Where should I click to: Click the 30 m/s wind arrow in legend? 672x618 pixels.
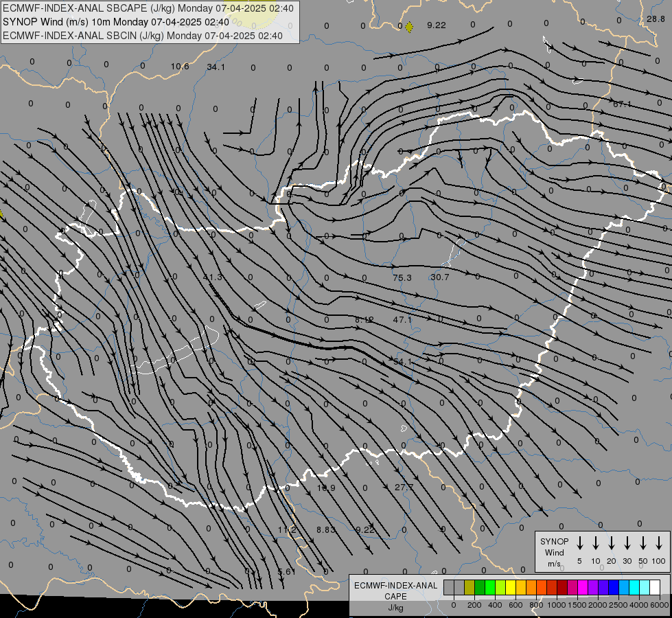click(627, 543)
